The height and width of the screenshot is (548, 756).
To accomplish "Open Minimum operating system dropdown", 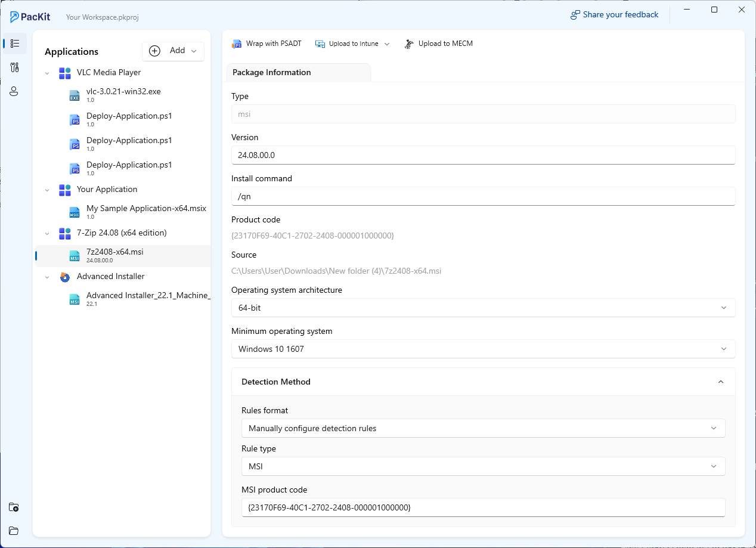I will click(483, 349).
